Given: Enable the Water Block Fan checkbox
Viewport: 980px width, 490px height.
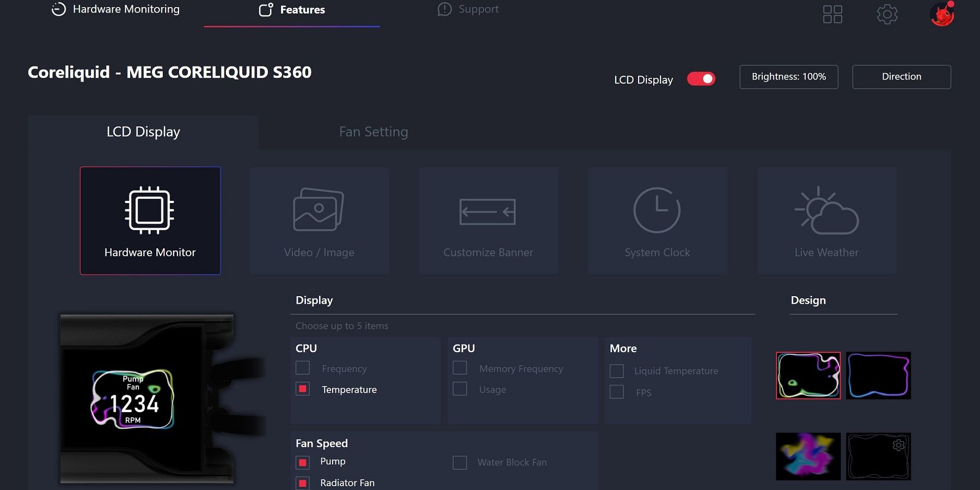Looking at the screenshot, I should pos(460,462).
